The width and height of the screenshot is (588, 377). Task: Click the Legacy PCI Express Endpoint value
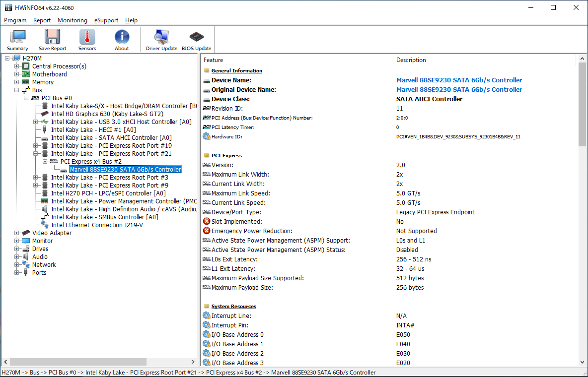pyautogui.click(x=436, y=212)
